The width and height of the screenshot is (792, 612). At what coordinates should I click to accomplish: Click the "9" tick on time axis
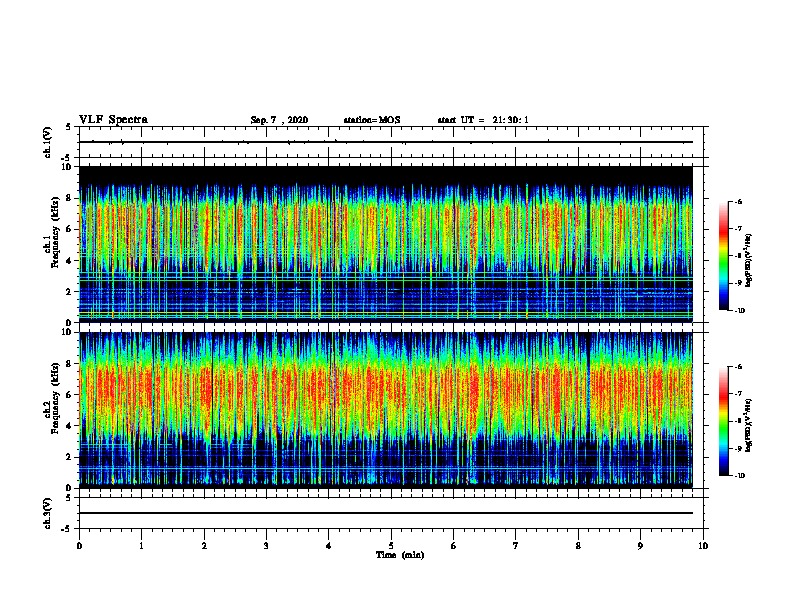click(x=640, y=546)
